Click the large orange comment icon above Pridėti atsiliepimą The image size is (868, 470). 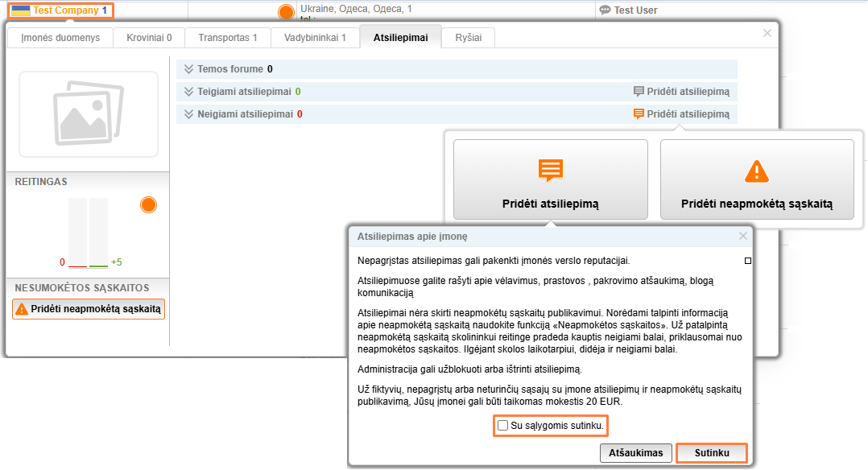(x=551, y=171)
